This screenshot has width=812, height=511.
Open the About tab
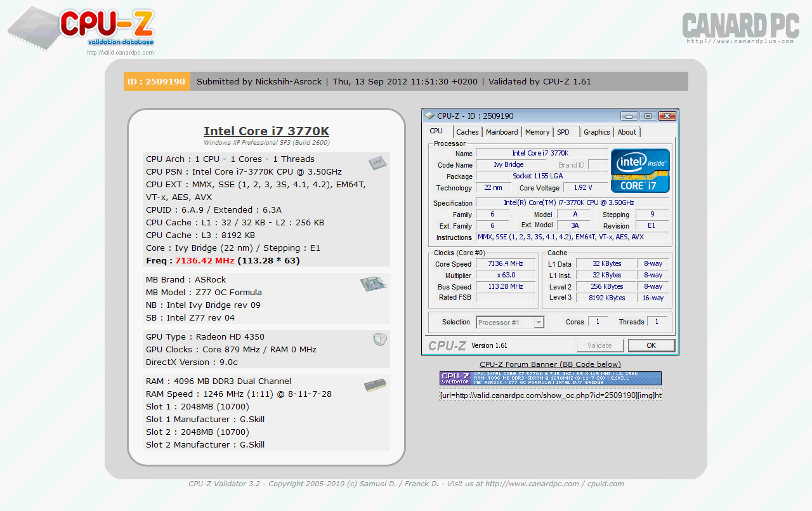tap(627, 132)
